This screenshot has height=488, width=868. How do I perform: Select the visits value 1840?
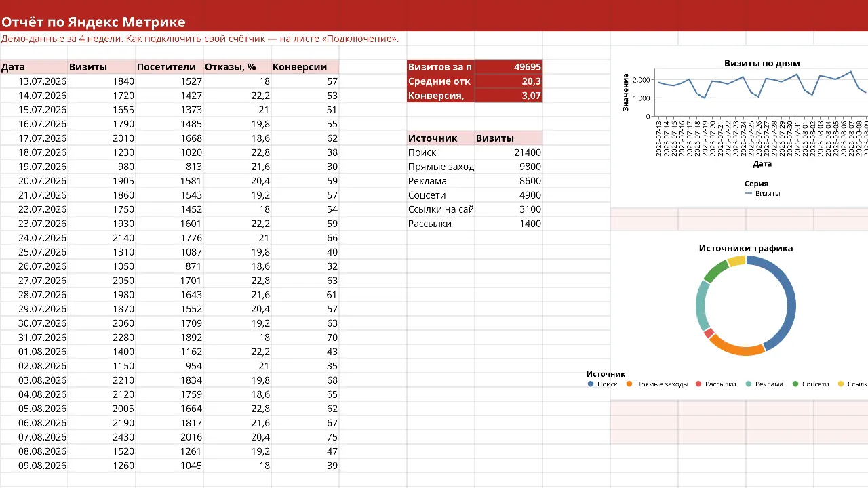(x=102, y=81)
